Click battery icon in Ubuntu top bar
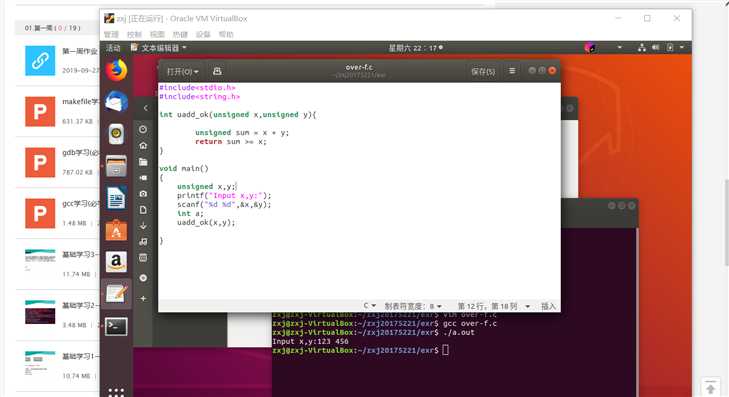 point(669,47)
